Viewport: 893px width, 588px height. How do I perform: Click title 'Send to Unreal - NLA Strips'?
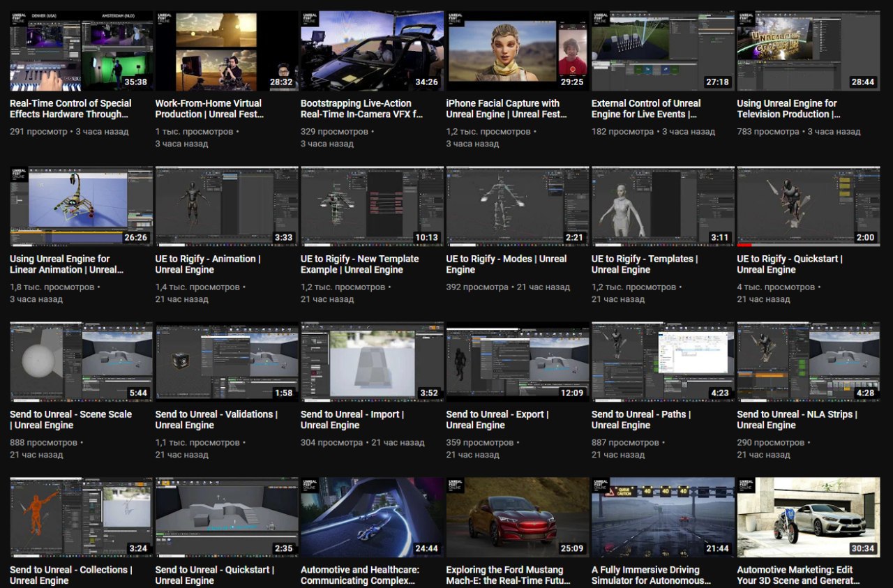pos(797,420)
